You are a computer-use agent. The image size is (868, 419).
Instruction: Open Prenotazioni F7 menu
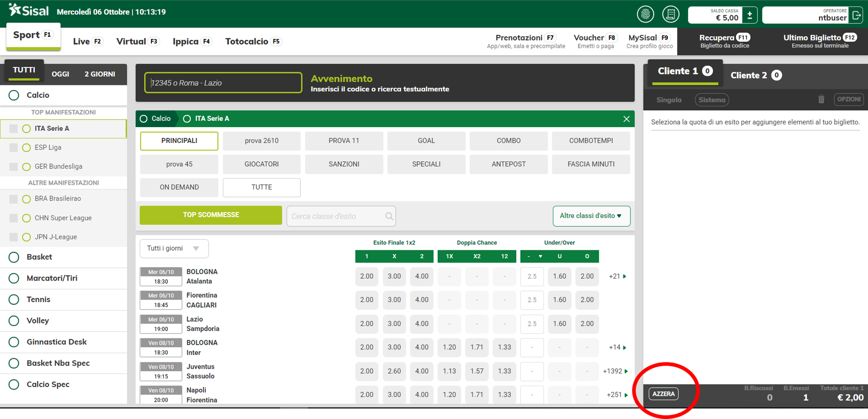click(x=526, y=41)
